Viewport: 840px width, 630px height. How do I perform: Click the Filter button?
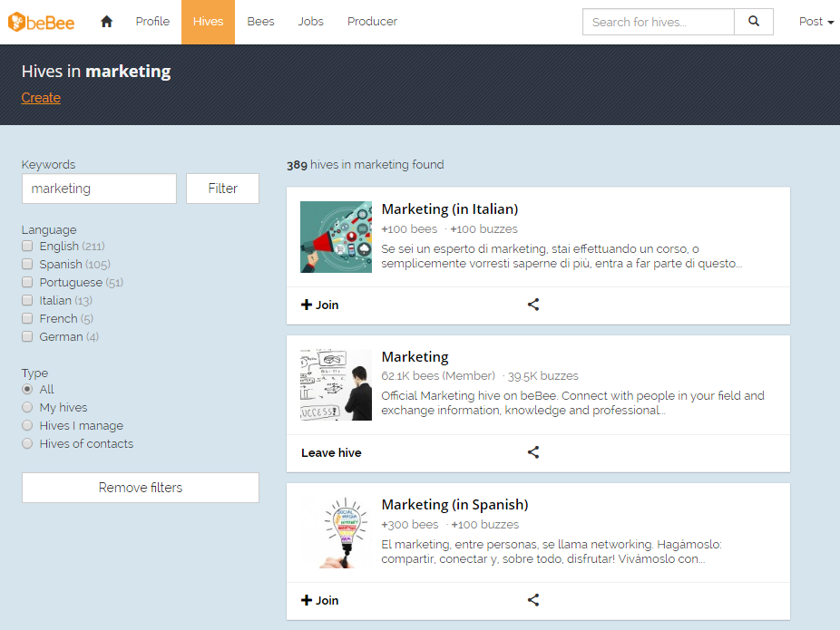click(222, 189)
